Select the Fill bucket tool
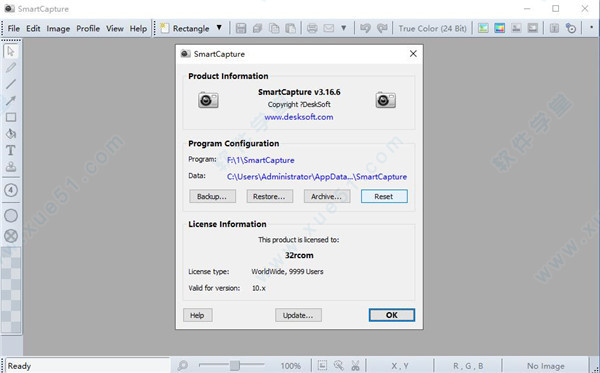 11,134
